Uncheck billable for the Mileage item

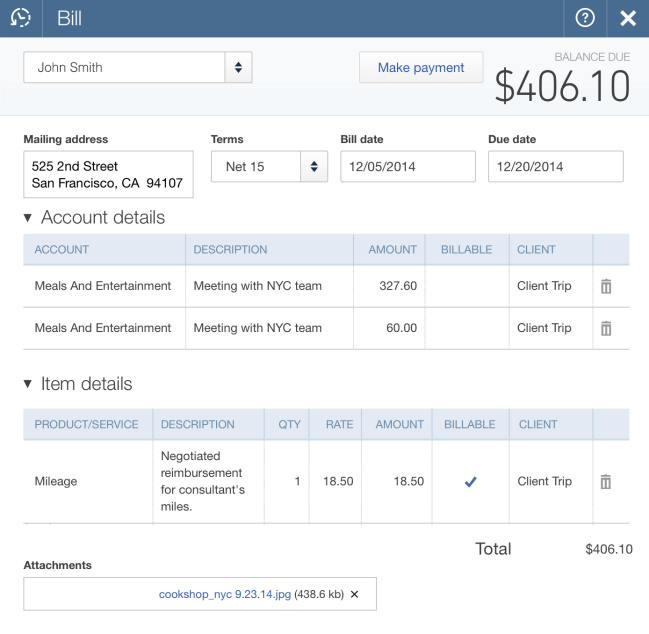pos(470,481)
